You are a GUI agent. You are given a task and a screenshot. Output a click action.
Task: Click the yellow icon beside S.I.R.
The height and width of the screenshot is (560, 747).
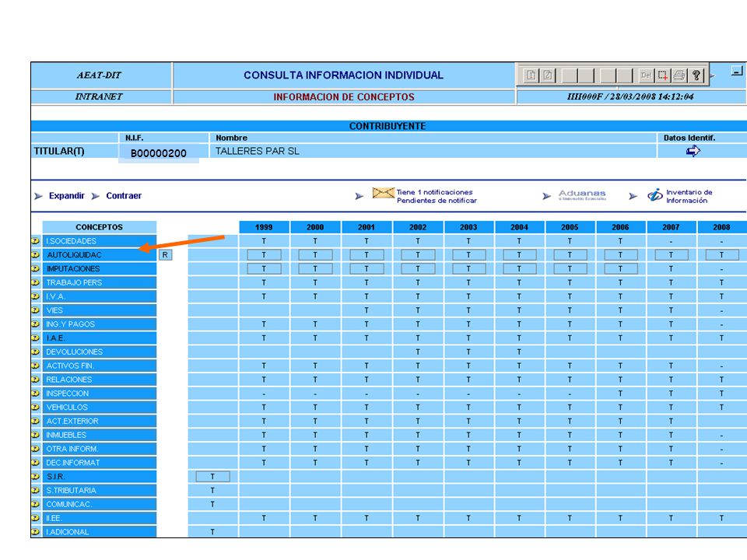click(35, 476)
